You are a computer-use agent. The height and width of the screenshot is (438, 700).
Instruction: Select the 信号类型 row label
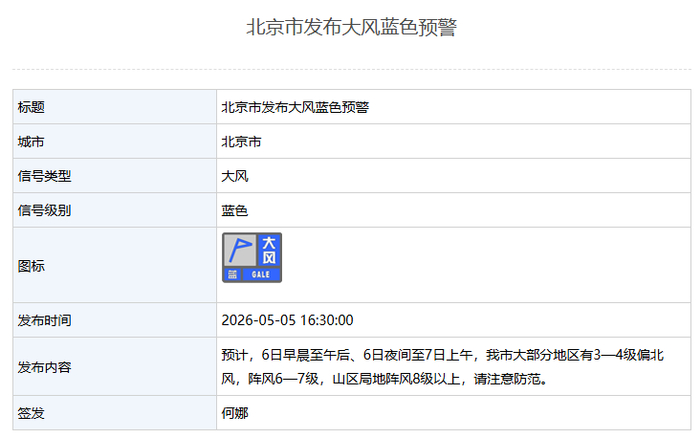45,176
